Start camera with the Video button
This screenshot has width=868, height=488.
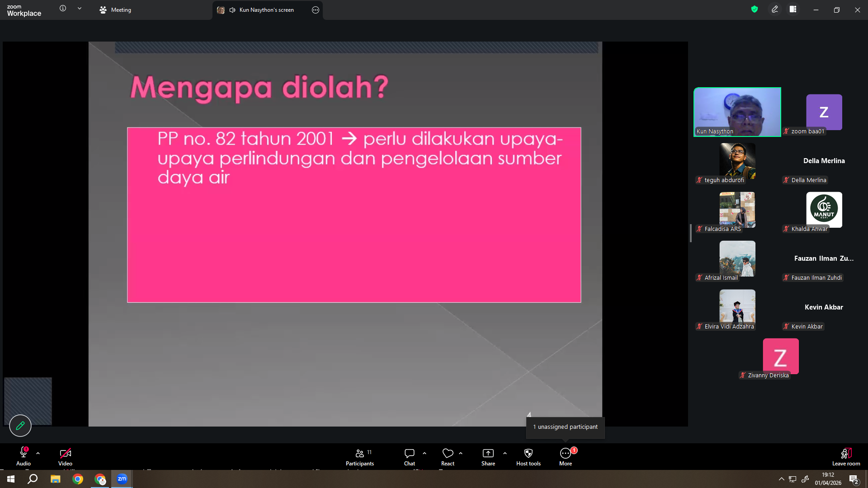coord(65,457)
